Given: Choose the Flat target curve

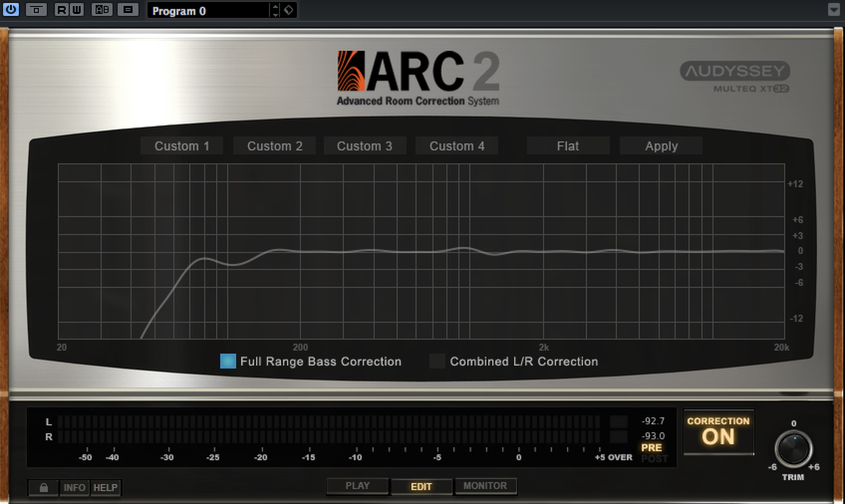Looking at the screenshot, I should pyautogui.click(x=568, y=146).
